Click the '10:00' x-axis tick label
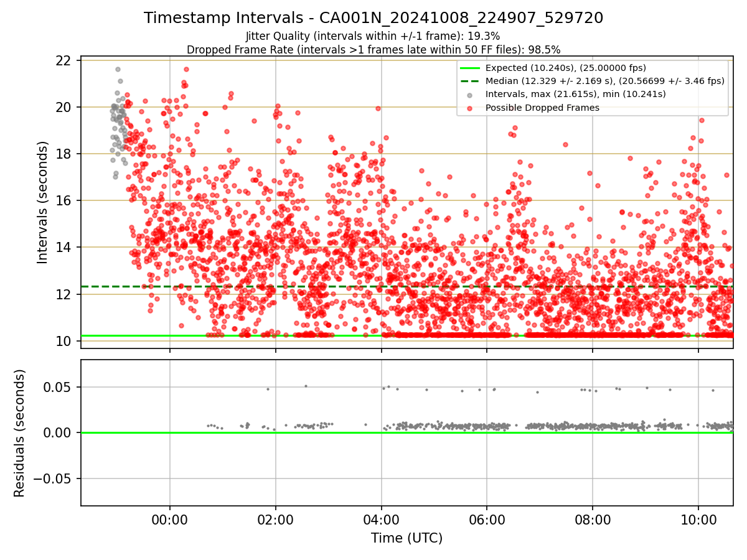This screenshot has height=560, width=747. point(698,520)
